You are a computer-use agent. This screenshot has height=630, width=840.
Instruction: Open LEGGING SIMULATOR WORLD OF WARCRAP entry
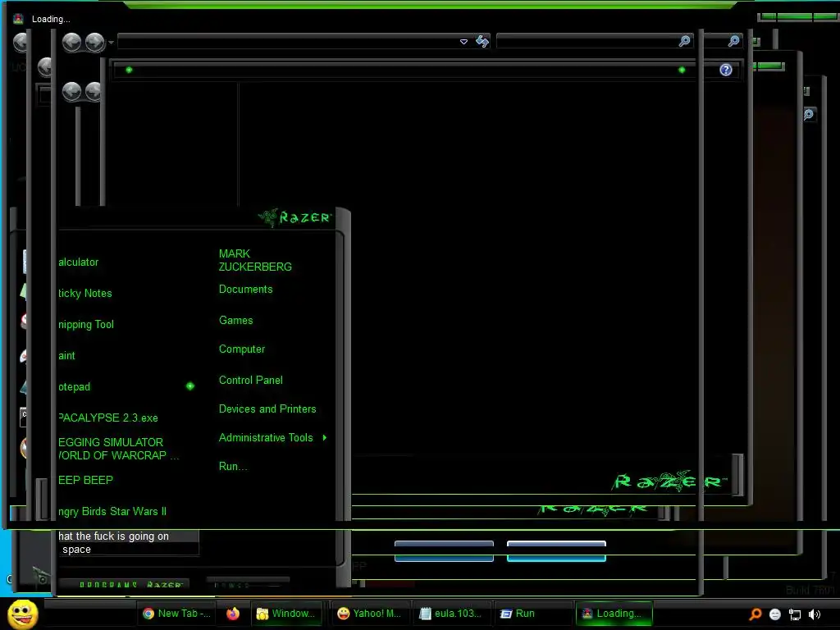[118, 449]
